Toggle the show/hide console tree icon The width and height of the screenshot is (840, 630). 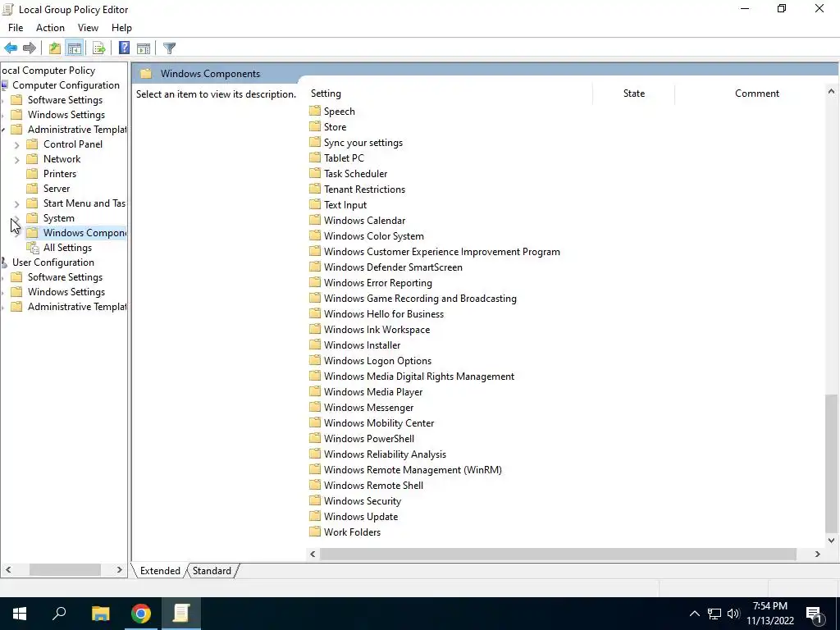pyautogui.click(x=75, y=48)
